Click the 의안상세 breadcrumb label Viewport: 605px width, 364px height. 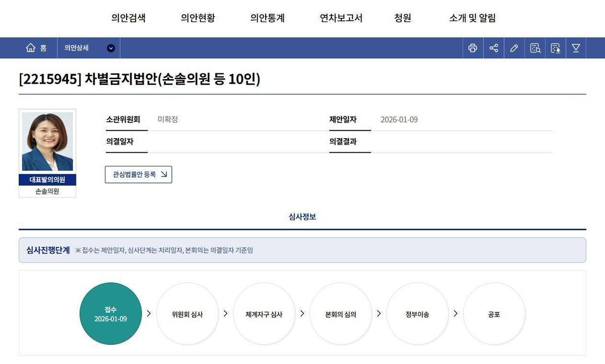(x=77, y=48)
